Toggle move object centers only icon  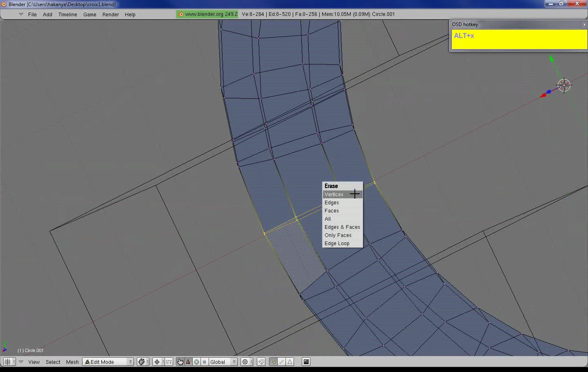tap(169, 362)
